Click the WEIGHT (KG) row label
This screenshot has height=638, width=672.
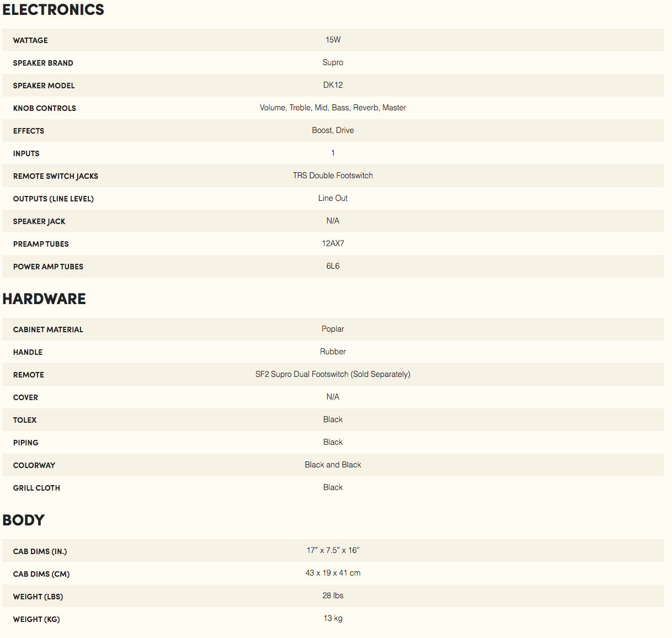36,619
